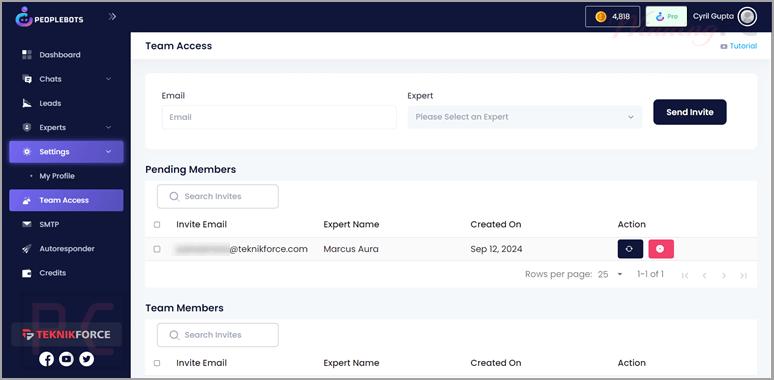Go to first page of pending members
Screen dimensions: 774x380
[x=685, y=275]
